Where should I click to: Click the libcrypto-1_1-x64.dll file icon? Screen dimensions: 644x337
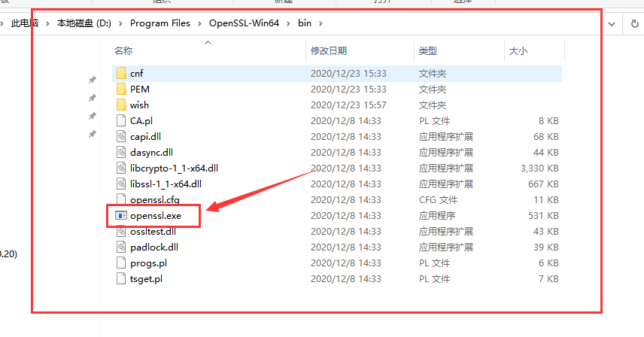(121, 168)
